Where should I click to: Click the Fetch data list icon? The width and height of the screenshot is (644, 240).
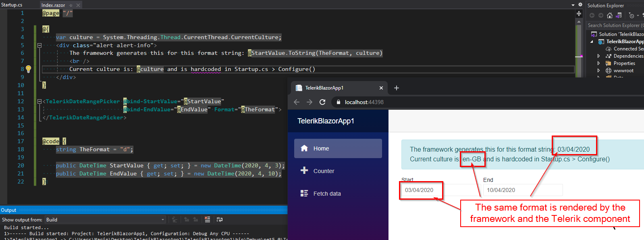click(304, 193)
